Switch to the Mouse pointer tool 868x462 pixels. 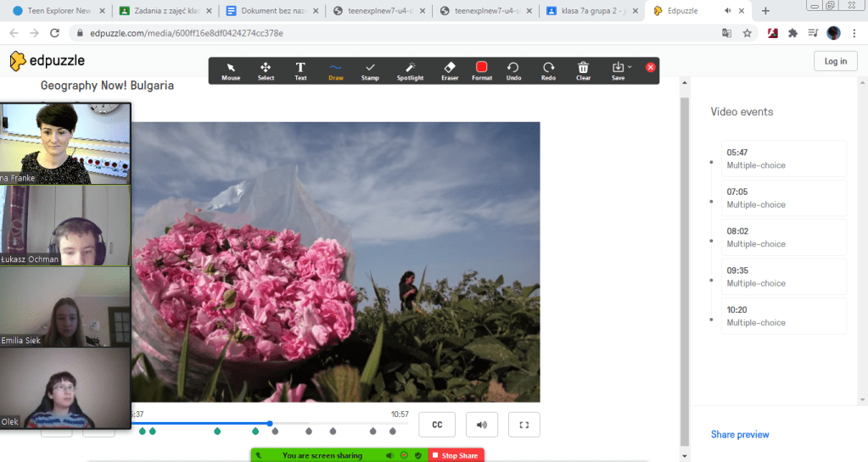point(231,70)
